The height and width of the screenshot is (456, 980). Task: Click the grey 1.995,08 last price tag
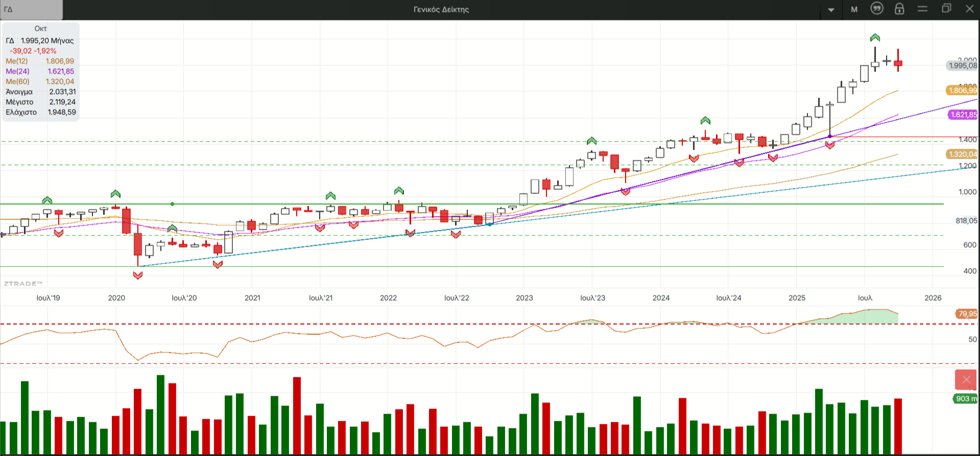(x=962, y=65)
